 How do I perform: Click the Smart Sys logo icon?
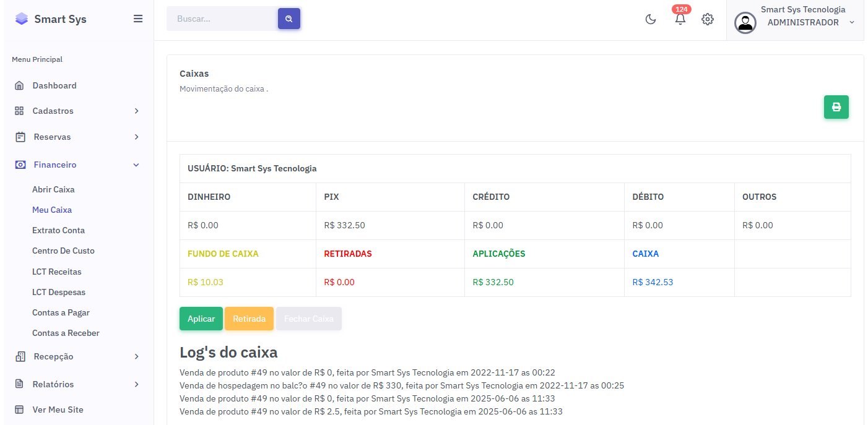[22, 19]
